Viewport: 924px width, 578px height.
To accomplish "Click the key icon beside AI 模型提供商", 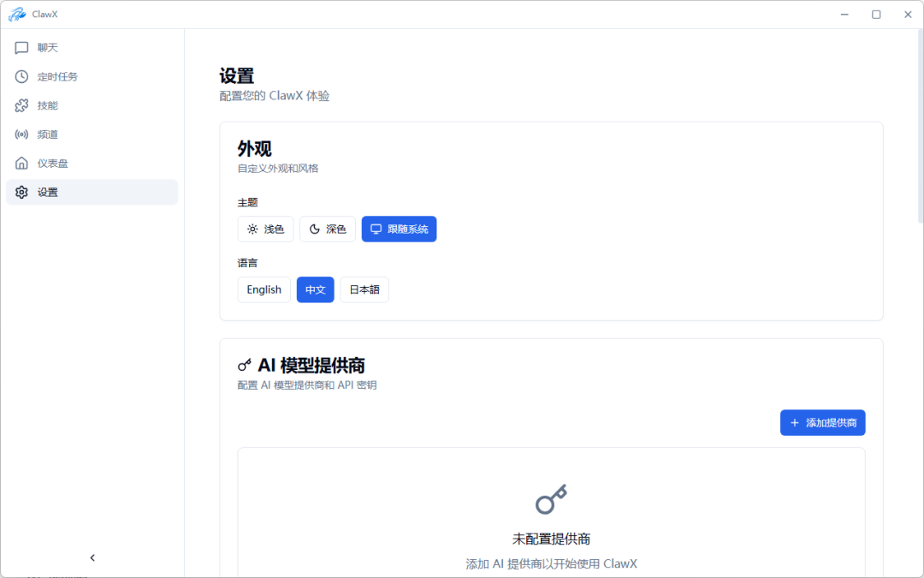I will 245,365.
